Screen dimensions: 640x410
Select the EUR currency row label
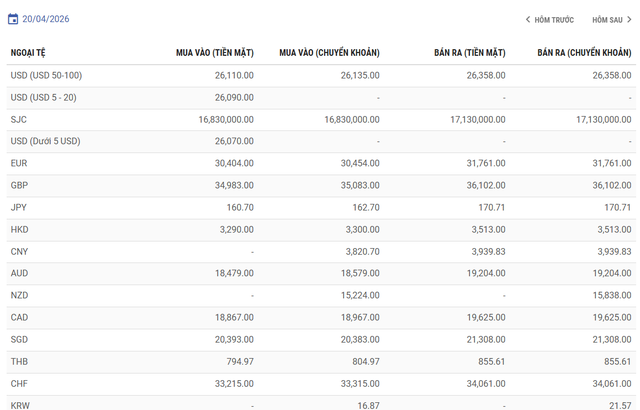point(19,163)
